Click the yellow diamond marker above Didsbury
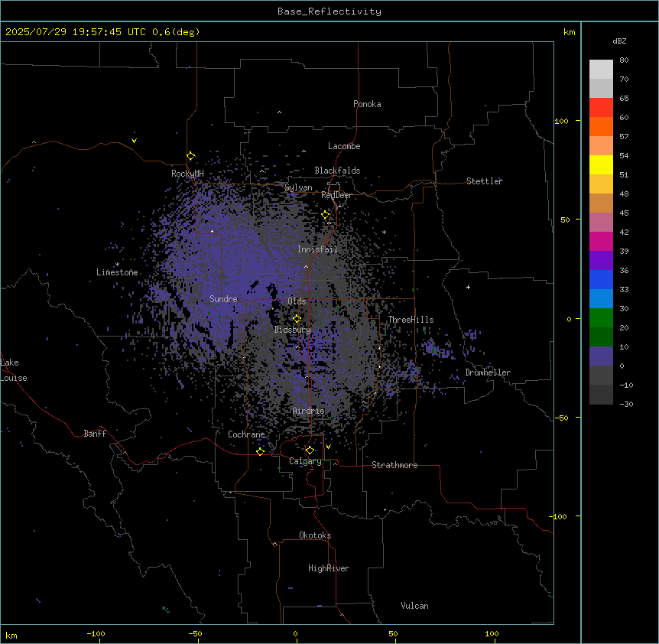This screenshot has width=659, height=644. pos(297,318)
